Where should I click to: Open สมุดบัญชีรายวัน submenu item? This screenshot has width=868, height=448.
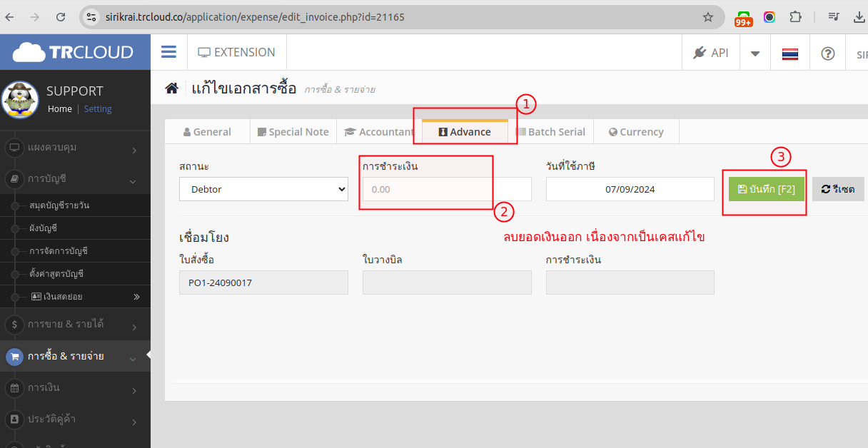75,205
